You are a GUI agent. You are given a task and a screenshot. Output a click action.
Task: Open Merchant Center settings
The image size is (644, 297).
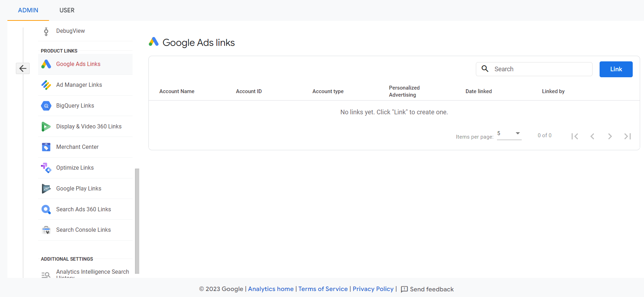(x=85, y=147)
